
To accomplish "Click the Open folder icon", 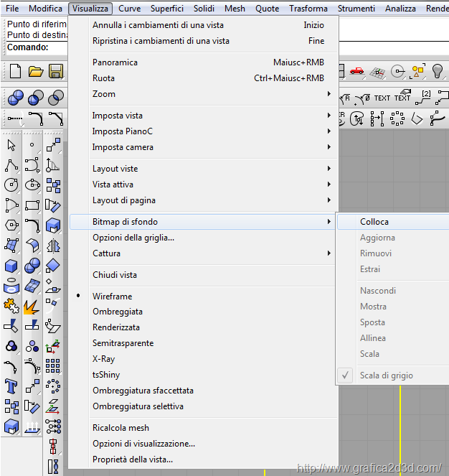I will [36, 71].
